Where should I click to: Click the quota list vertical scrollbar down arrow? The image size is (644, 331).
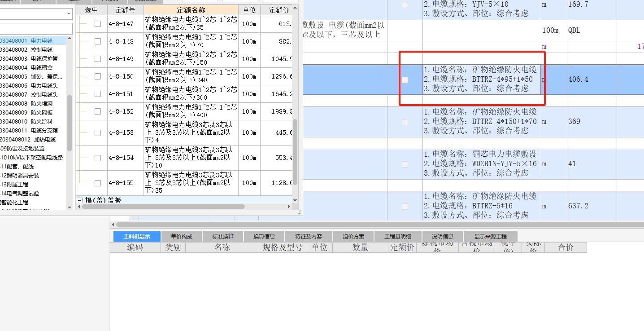(x=295, y=200)
